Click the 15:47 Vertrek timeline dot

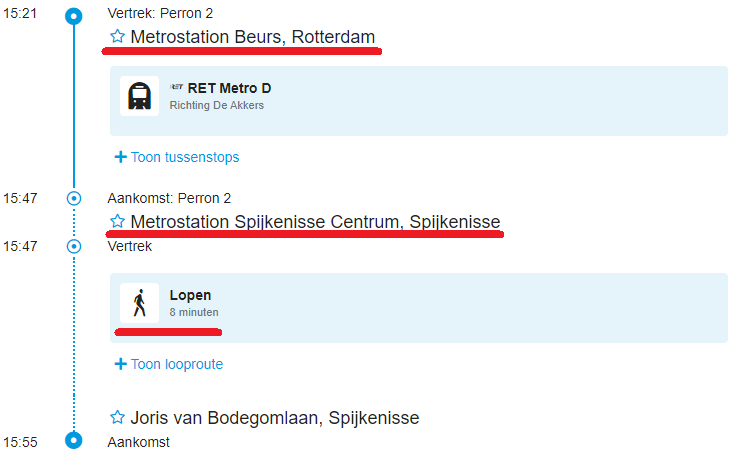(x=73, y=245)
